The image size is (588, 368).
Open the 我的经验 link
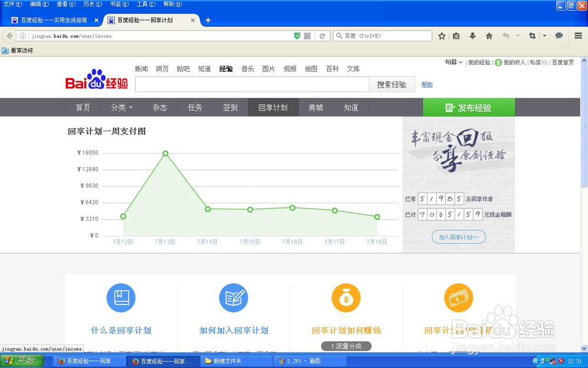point(479,62)
